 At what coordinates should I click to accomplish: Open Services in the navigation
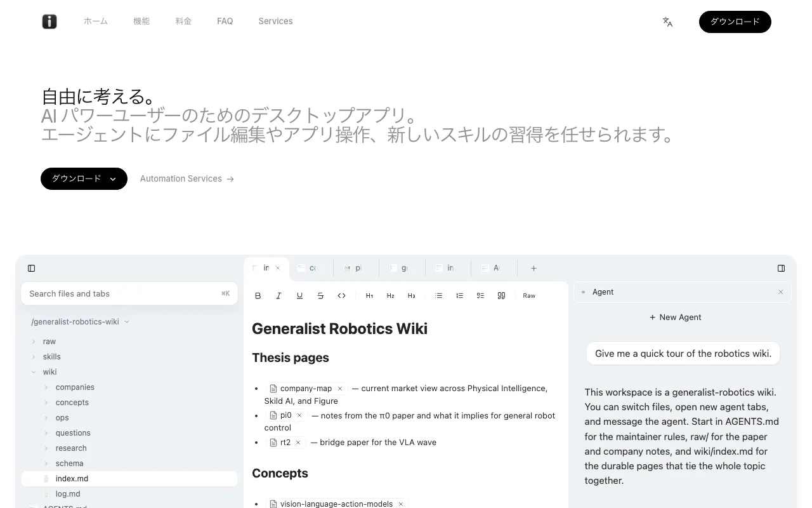pyautogui.click(x=276, y=22)
